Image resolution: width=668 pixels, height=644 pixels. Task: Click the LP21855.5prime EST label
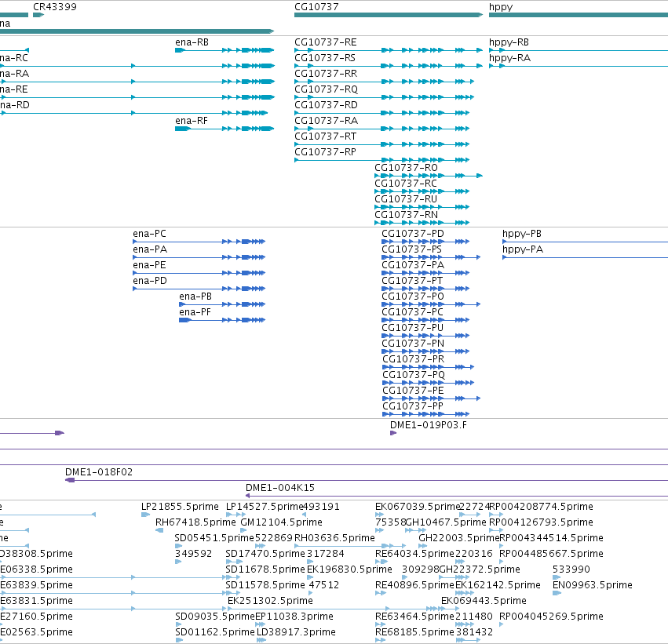pyautogui.click(x=180, y=507)
